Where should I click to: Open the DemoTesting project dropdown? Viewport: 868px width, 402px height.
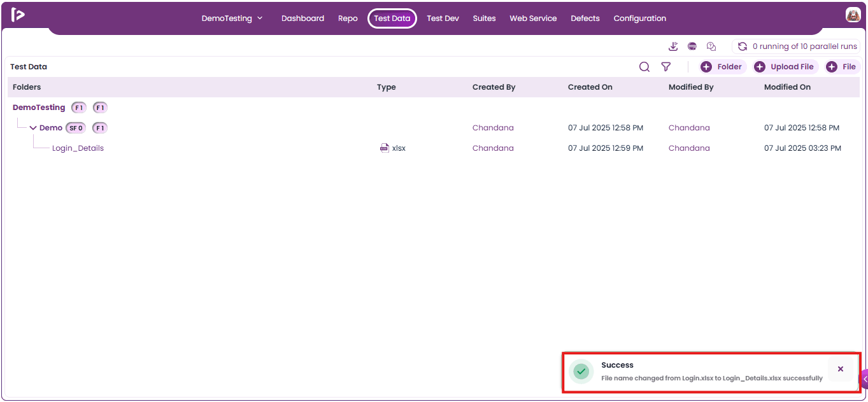pyautogui.click(x=232, y=18)
